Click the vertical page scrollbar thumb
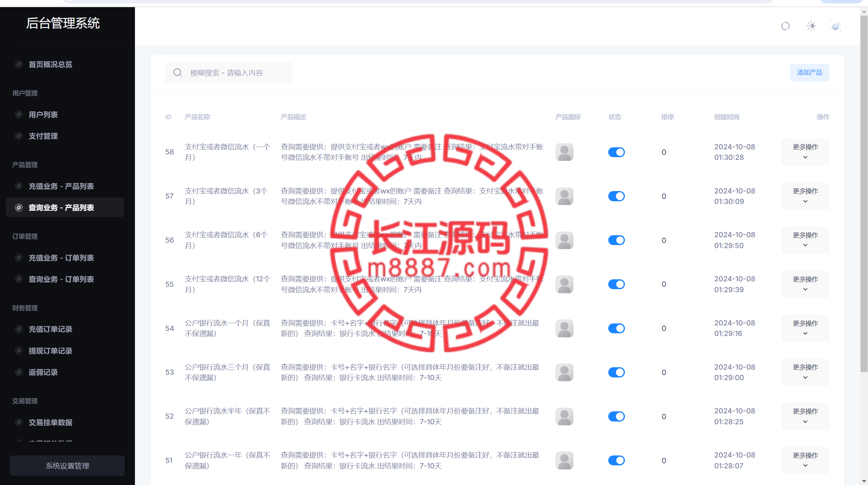The image size is (868, 485). tap(864, 193)
